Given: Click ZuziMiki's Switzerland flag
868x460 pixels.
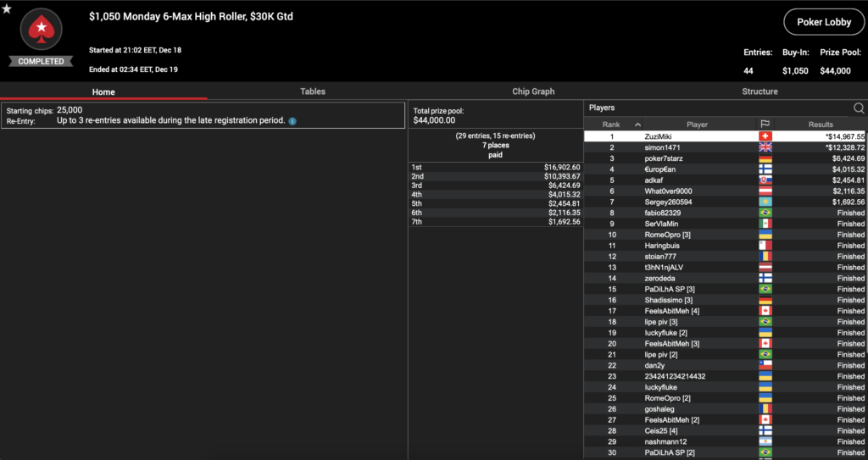Looking at the screenshot, I should (765, 136).
